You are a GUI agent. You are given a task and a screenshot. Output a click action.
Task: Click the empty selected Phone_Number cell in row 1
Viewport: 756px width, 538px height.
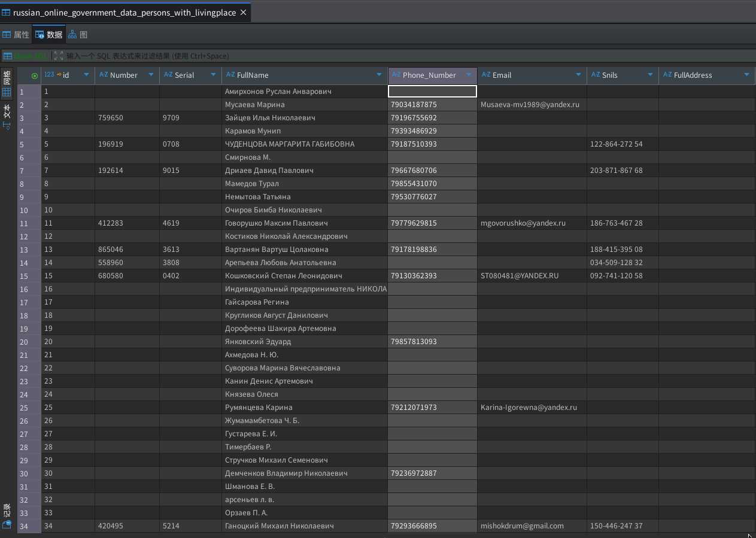(x=432, y=91)
